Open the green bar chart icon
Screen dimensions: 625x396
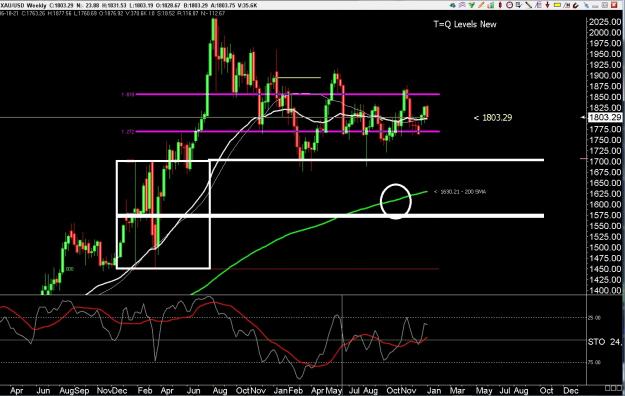click(x=491, y=5)
